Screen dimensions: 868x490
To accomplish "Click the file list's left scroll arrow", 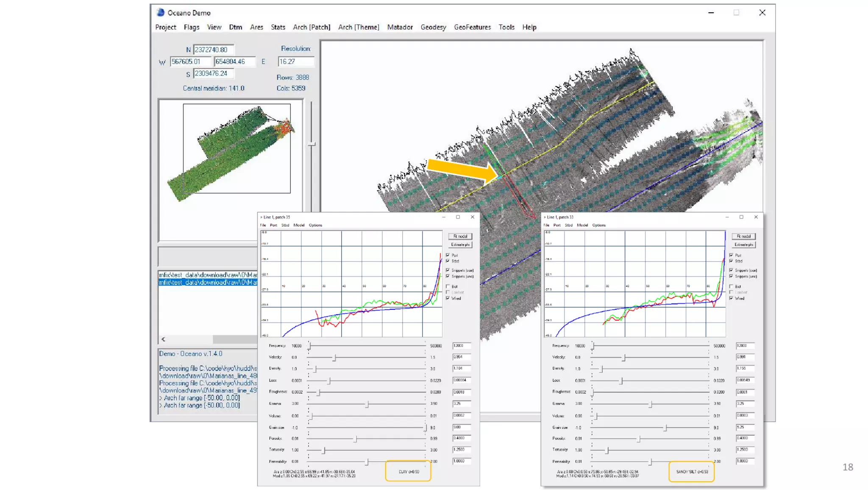I will tap(164, 339).
